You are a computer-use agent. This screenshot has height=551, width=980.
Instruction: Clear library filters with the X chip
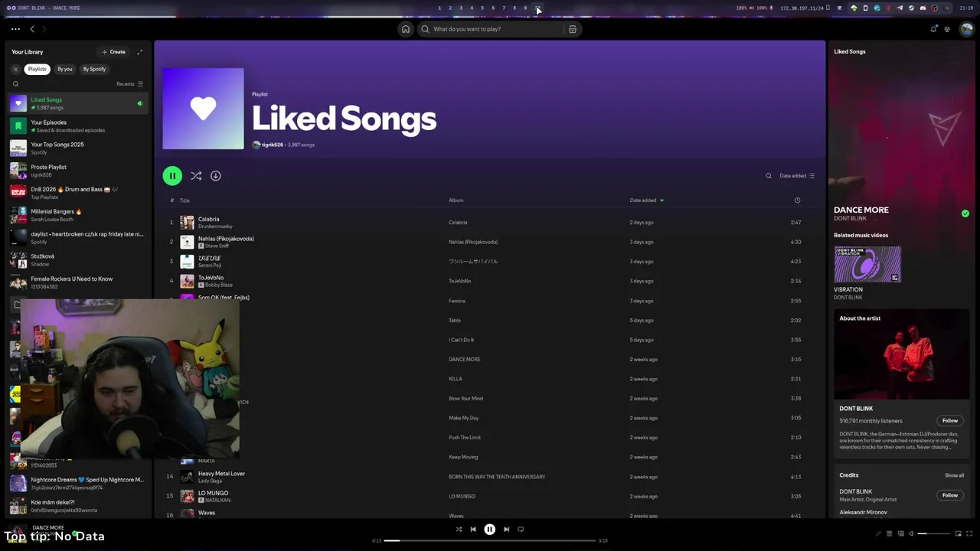click(x=15, y=69)
